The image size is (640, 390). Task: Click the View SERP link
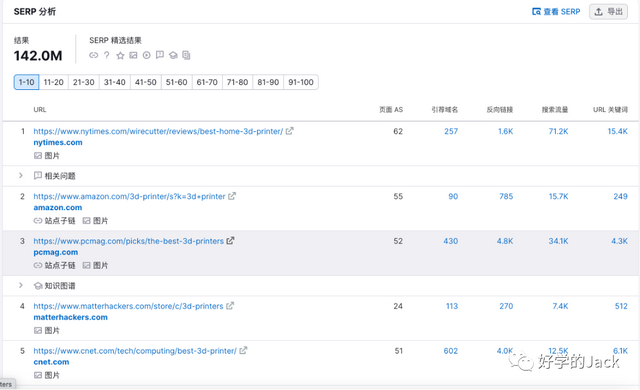556,11
